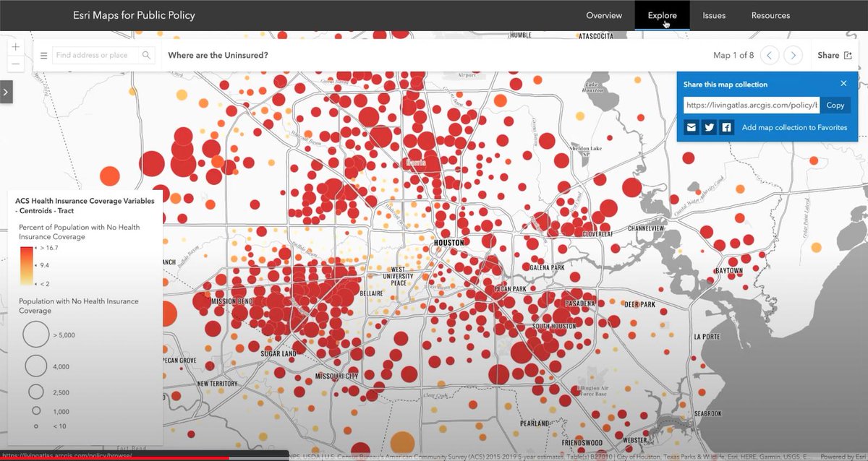Click the 2,500 legend circle
This screenshot has width=868, height=461.
point(36,392)
